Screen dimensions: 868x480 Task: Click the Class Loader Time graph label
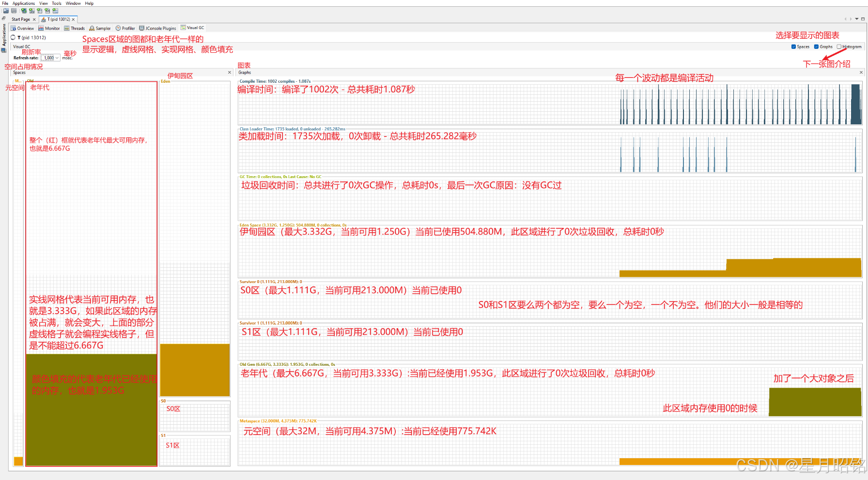coord(293,129)
